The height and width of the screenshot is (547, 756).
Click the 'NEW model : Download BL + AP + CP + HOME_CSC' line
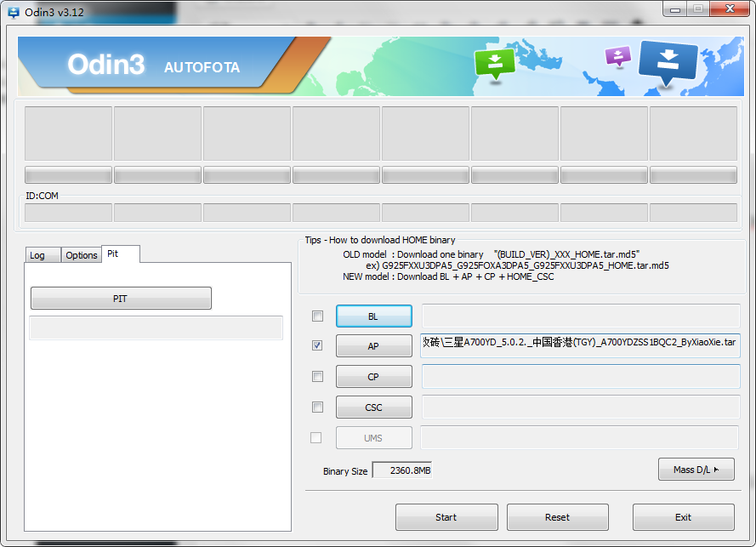click(x=448, y=276)
